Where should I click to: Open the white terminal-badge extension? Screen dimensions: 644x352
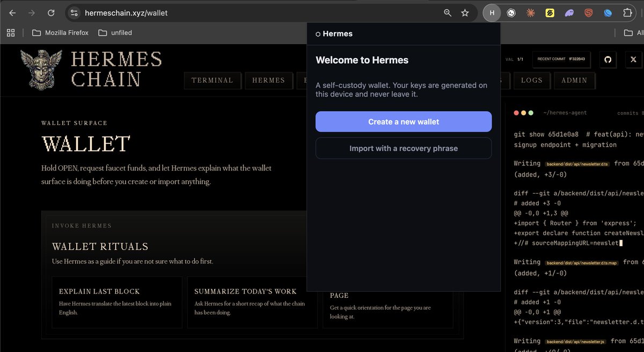(511, 13)
